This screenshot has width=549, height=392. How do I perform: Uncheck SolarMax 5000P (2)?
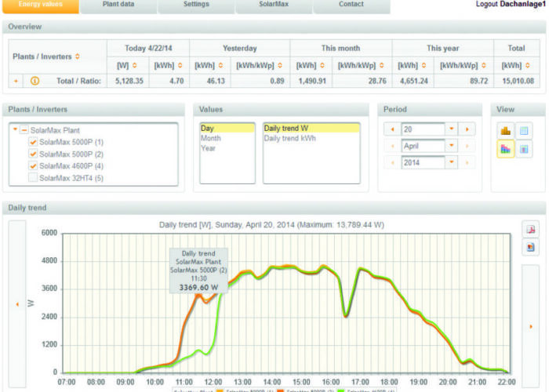tap(33, 154)
